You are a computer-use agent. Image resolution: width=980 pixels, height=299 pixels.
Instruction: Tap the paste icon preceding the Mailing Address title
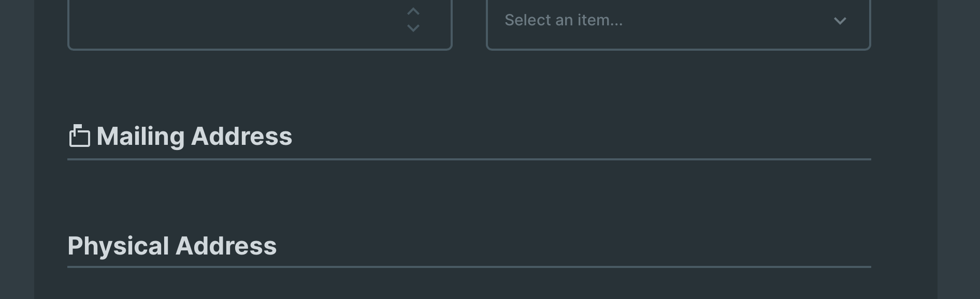[x=79, y=136]
